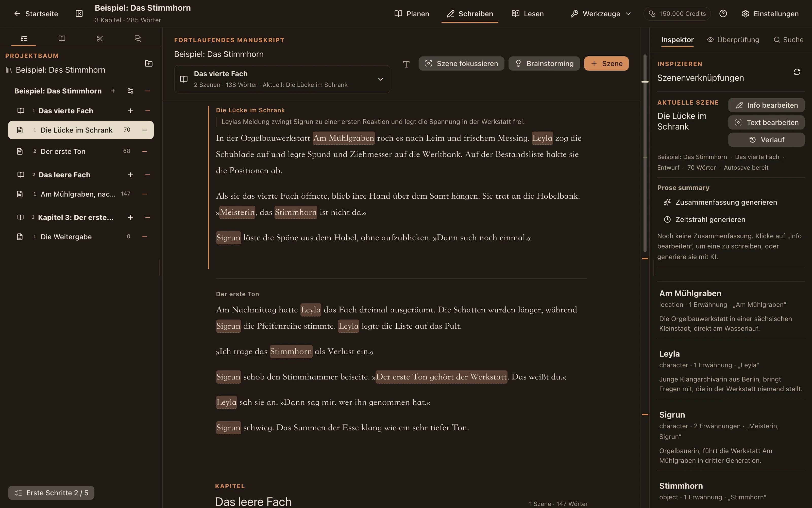Select scene Der erste Ton in tree

81,152
